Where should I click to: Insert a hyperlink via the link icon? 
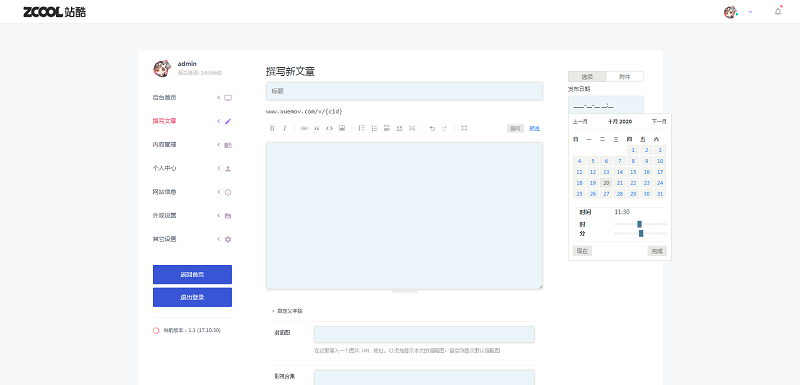(304, 128)
